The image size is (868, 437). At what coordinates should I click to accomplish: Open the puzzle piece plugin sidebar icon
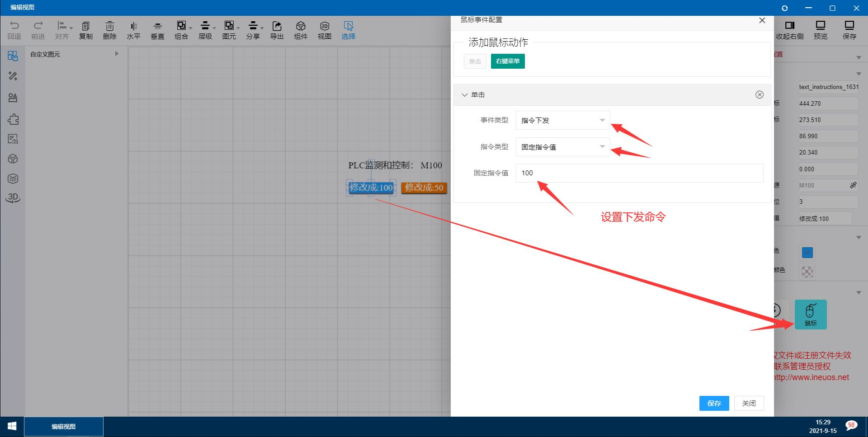tap(13, 119)
